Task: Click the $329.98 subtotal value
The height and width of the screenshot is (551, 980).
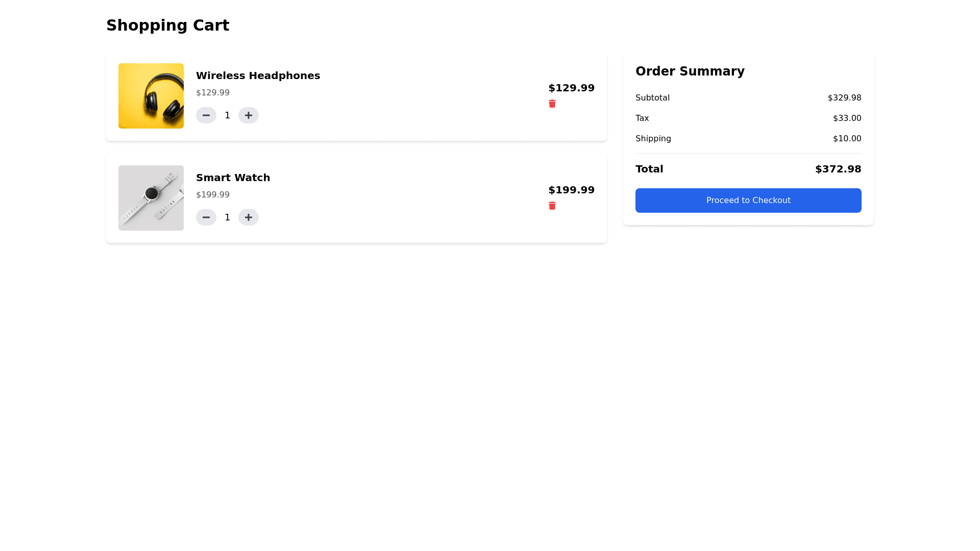Action: pyautogui.click(x=844, y=98)
